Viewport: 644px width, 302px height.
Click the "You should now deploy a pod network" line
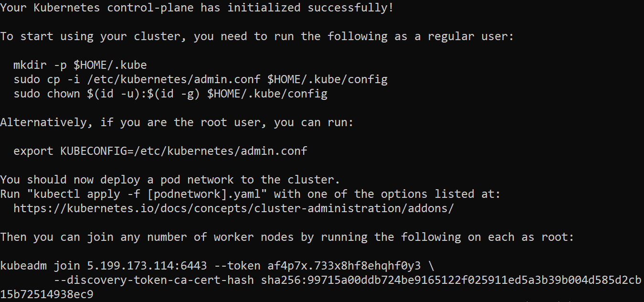[x=169, y=180]
